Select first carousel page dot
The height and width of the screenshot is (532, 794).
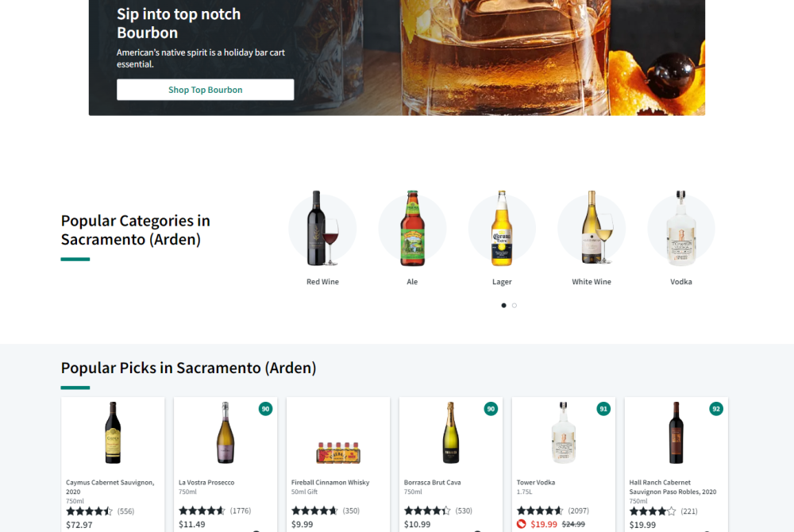pos(503,305)
